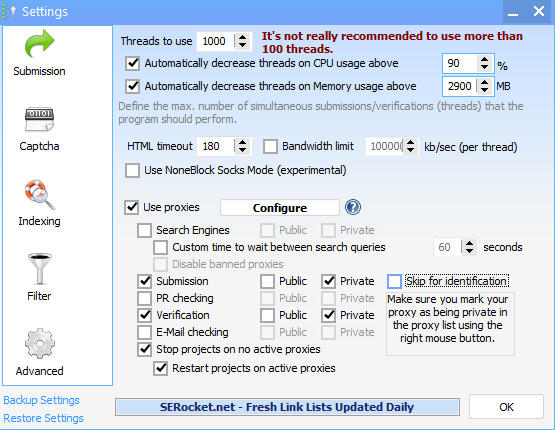Check Skip for identification
555x430 pixels.
point(394,281)
